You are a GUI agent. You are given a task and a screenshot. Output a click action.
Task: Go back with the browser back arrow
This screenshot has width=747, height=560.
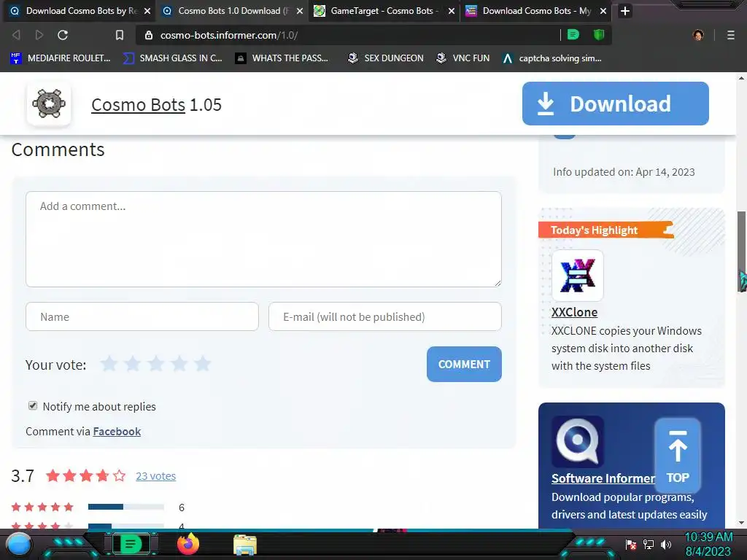click(16, 35)
